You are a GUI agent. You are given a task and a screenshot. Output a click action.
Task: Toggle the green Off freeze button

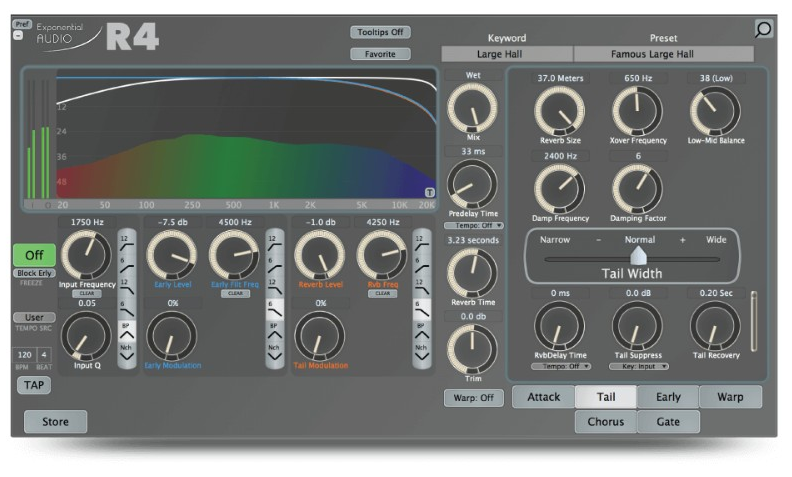33,255
